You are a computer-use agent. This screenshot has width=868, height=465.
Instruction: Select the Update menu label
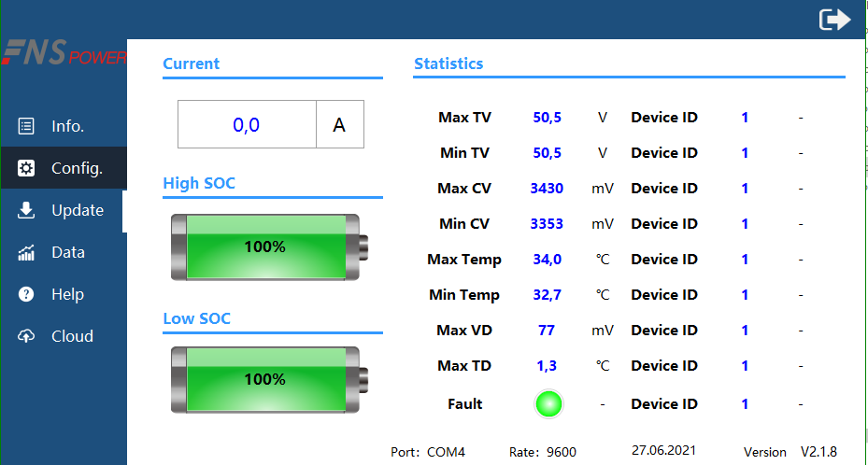[x=78, y=210]
